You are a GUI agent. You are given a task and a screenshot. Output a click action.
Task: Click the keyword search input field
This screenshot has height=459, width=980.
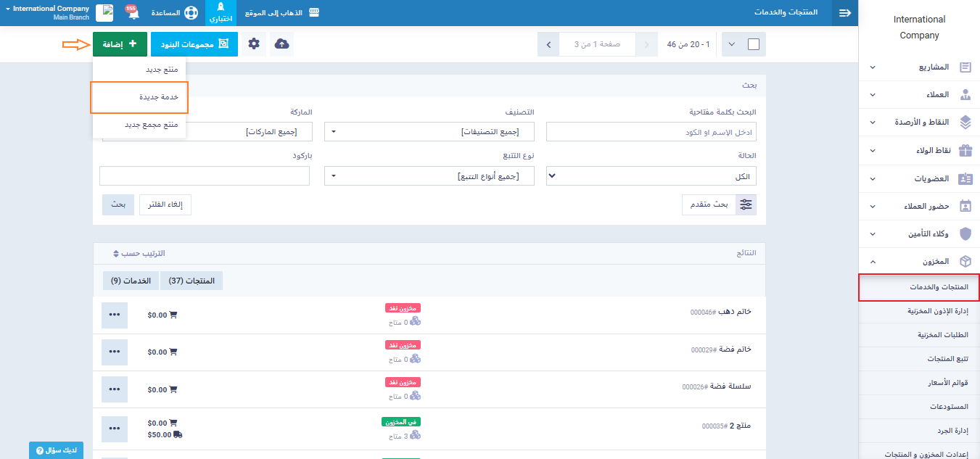pos(651,132)
